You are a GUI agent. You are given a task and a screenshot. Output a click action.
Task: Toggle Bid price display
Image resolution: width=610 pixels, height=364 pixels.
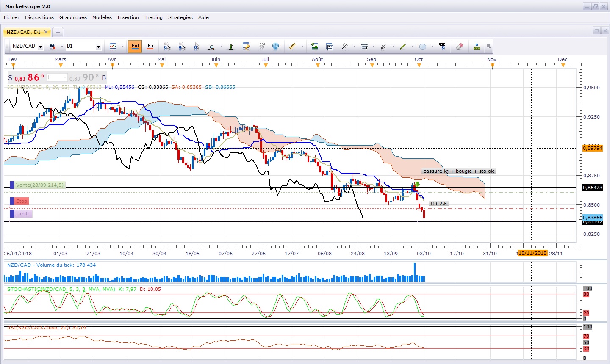coord(135,46)
